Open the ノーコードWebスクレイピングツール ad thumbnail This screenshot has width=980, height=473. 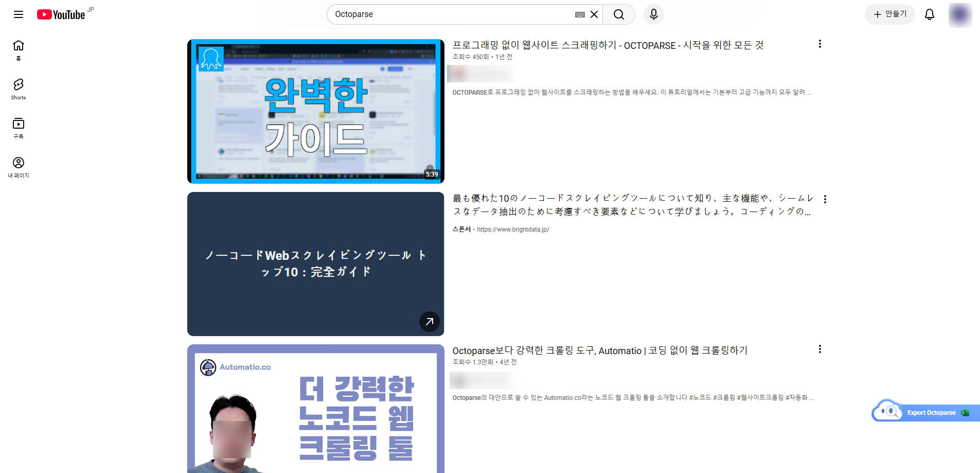(x=316, y=264)
